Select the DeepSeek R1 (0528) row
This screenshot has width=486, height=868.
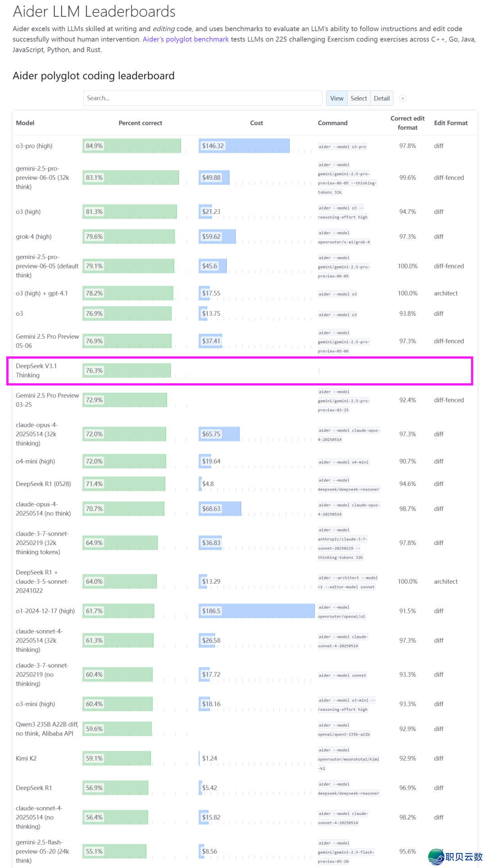click(x=245, y=484)
